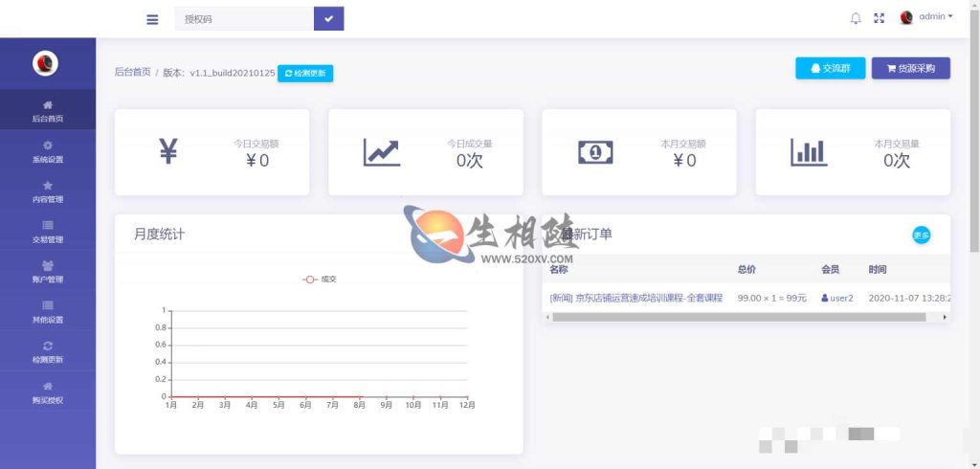
Task: Open 后台首页 in the sidebar
Action: 48,111
